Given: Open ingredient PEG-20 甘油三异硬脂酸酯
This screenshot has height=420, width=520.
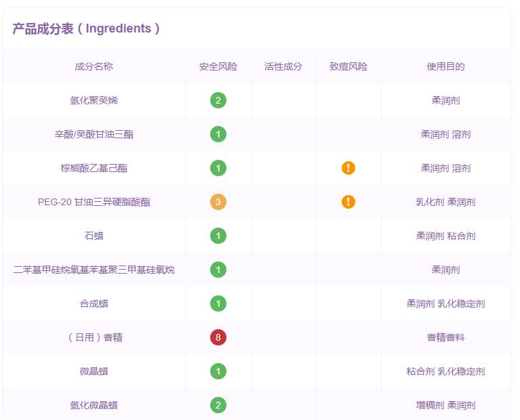Looking at the screenshot, I should pos(94,202).
